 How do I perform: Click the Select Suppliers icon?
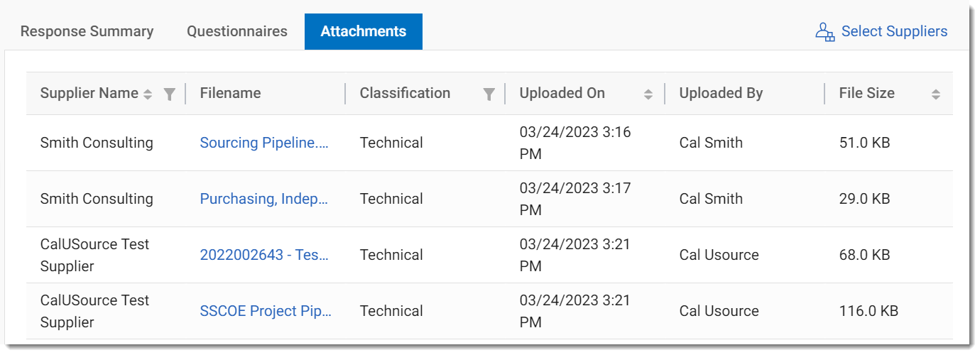(x=824, y=32)
